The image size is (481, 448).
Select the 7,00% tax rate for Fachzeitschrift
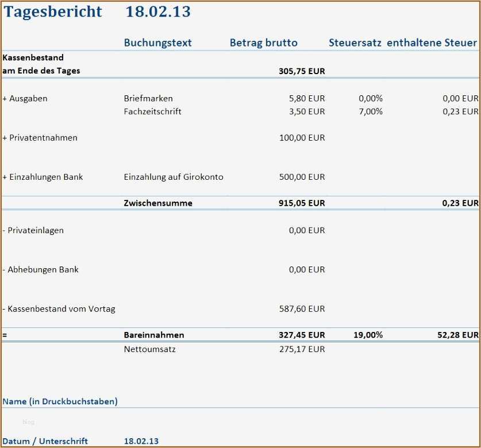click(x=371, y=111)
